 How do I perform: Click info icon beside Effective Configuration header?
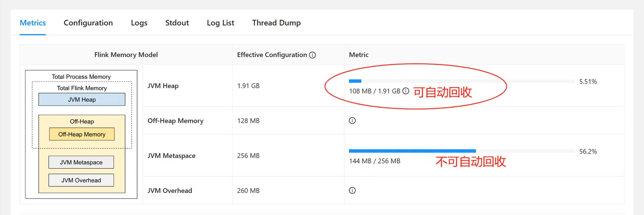pos(312,55)
